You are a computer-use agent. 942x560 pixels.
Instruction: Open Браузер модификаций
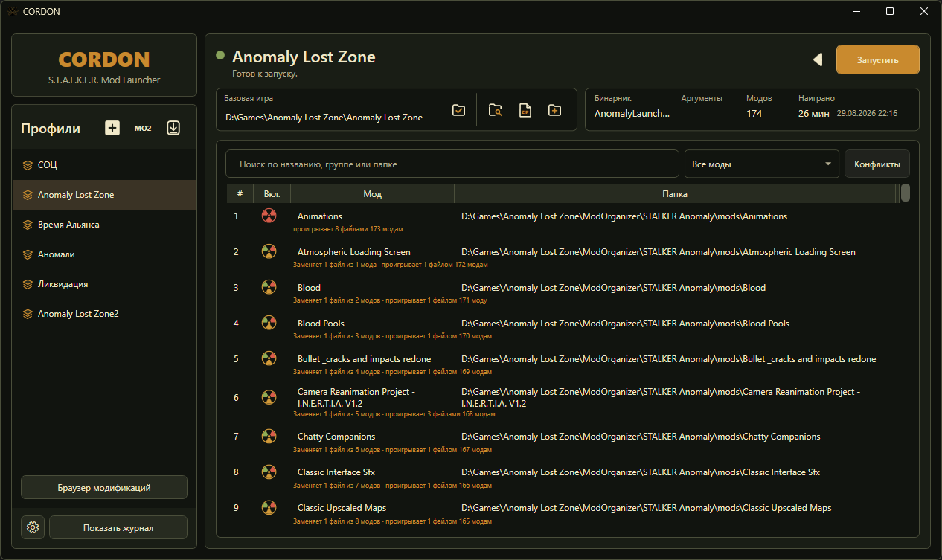pyautogui.click(x=104, y=488)
